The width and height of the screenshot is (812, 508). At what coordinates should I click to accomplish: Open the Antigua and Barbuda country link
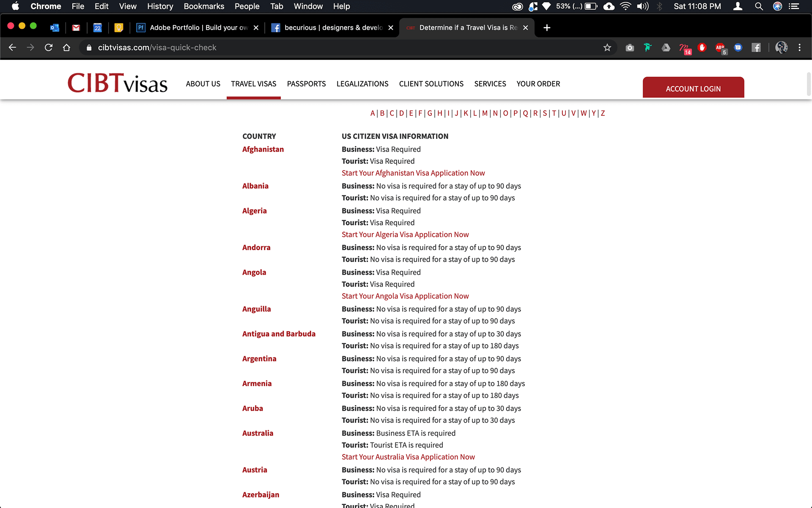tap(279, 334)
